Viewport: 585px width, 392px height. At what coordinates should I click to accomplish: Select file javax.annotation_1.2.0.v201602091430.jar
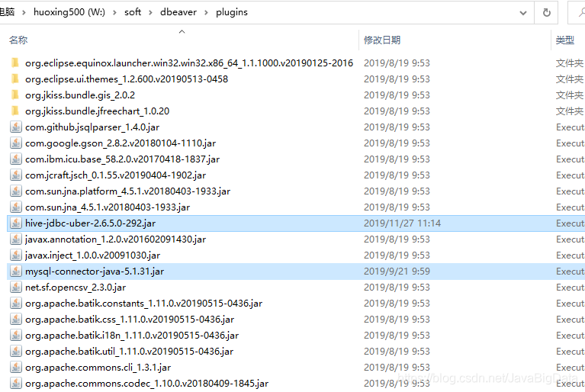click(x=115, y=239)
